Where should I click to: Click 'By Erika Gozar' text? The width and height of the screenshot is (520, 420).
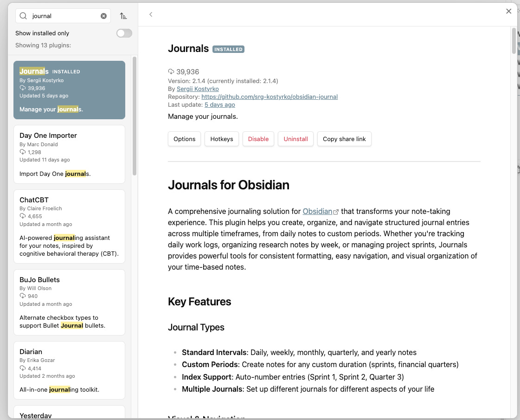click(37, 360)
